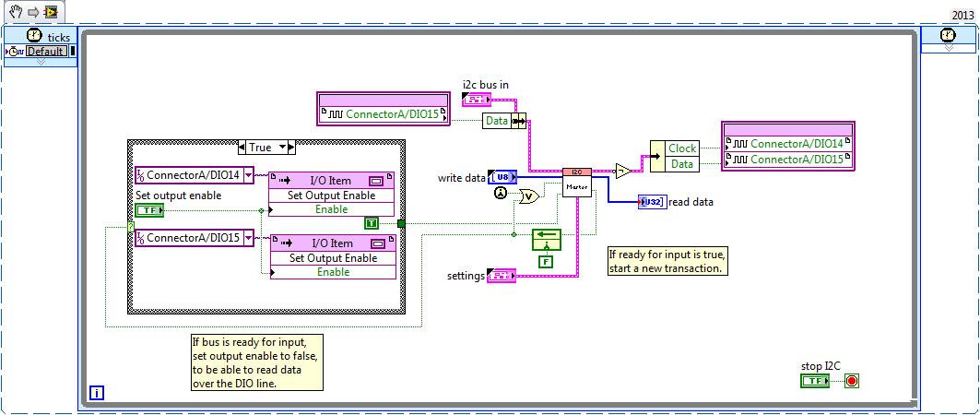
Task: Click the comment 'If ready for input is true'
Action: point(668,261)
